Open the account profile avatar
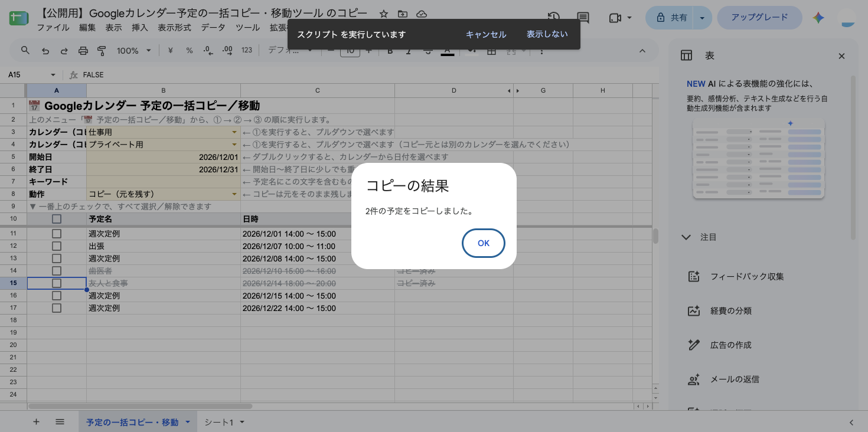The width and height of the screenshot is (868, 432). coord(848,18)
